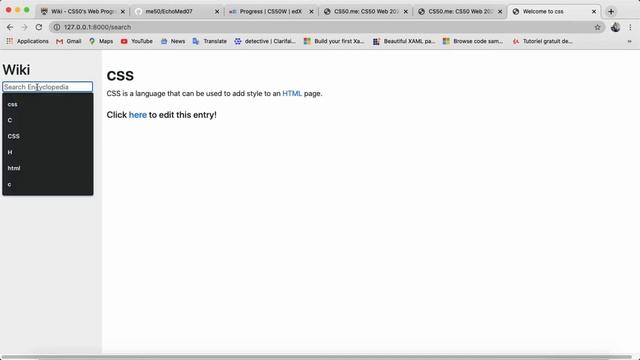Select the lowercase 'c' suggestion at the bottom
This screenshot has height=360, width=640.
(x=48, y=184)
